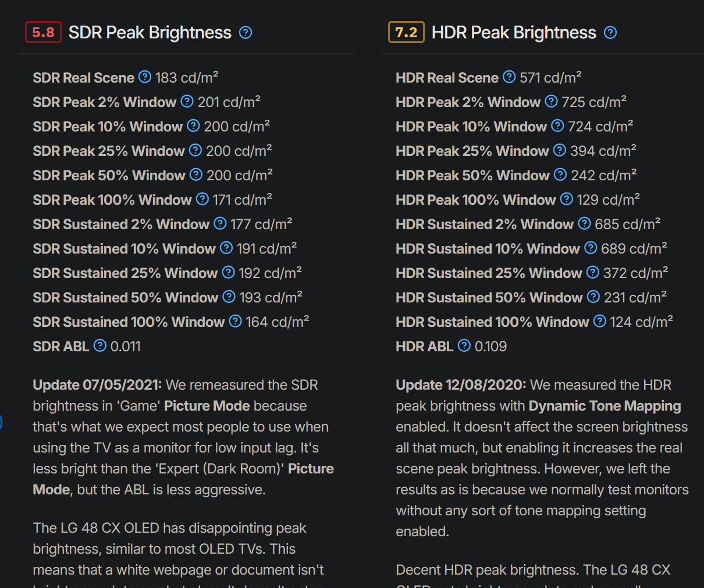The image size is (704, 588).
Task: Show info for HDR Real Scene
Action: [509, 77]
